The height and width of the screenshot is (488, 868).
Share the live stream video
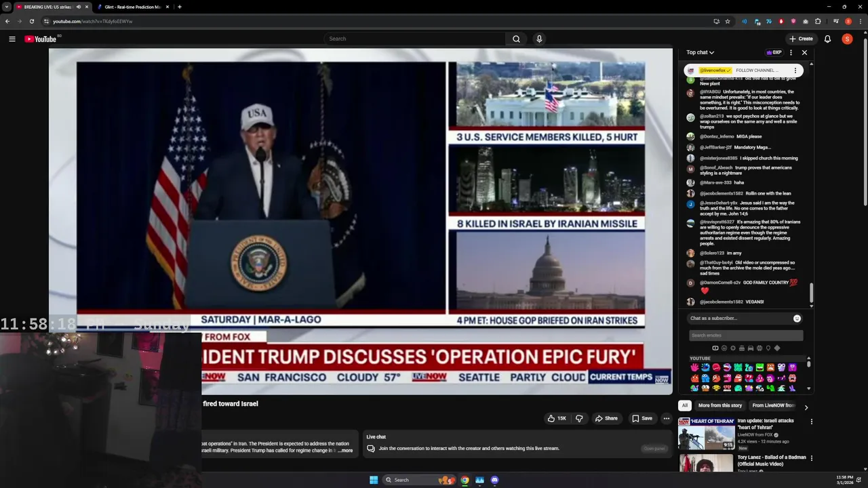click(x=606, y=418)
